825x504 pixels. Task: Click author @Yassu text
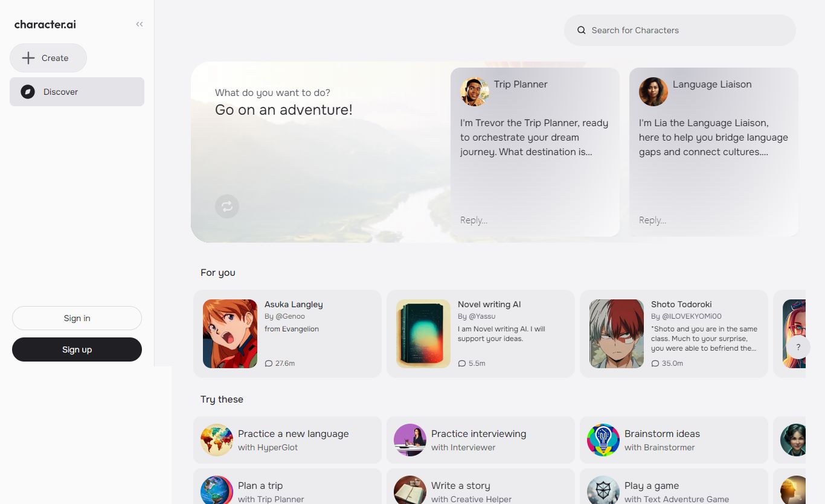coord(481,316)
